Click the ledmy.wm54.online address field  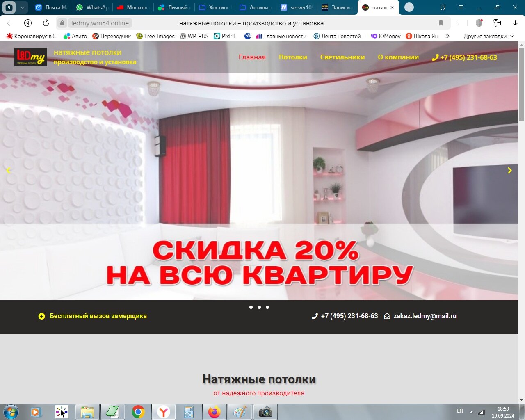pos(100,23)
